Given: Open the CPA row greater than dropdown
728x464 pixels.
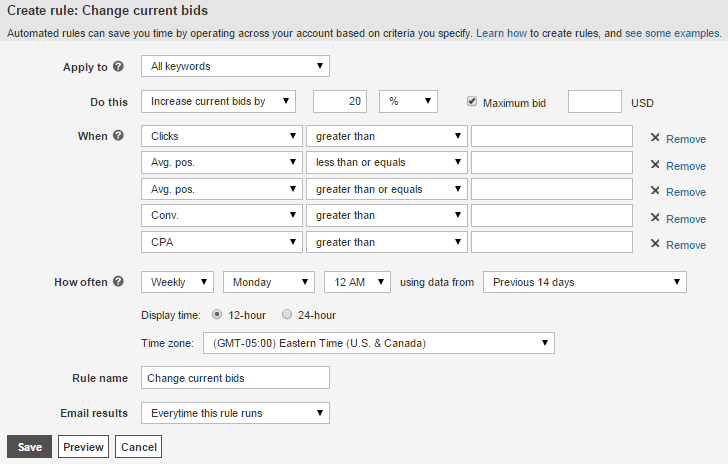Looking at the screenshot, I should point(387,242).
